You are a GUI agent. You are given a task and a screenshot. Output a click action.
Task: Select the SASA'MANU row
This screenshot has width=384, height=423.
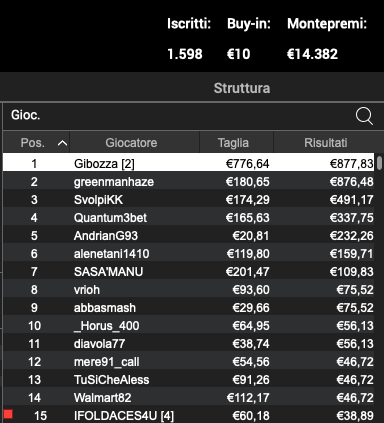point(189,272)
